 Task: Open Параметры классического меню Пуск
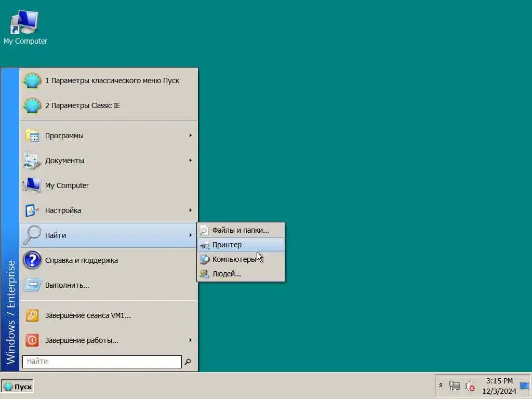pyautogui.click(x=109, y=81)
